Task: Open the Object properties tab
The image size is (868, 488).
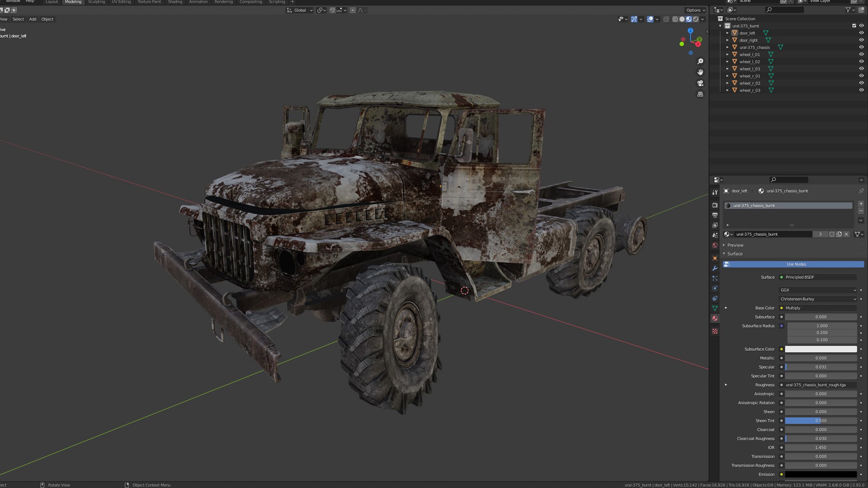Action: coord(715,258)
